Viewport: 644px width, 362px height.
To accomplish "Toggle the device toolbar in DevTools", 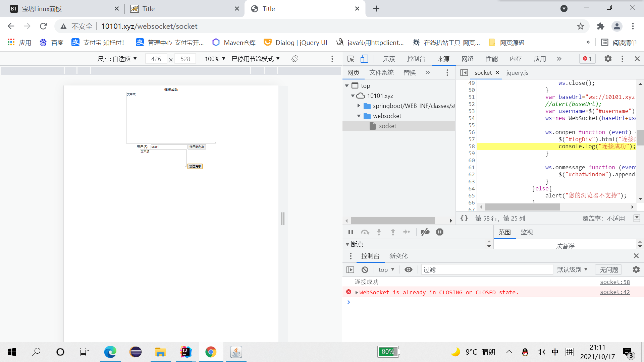I will (x=364, y=59).
